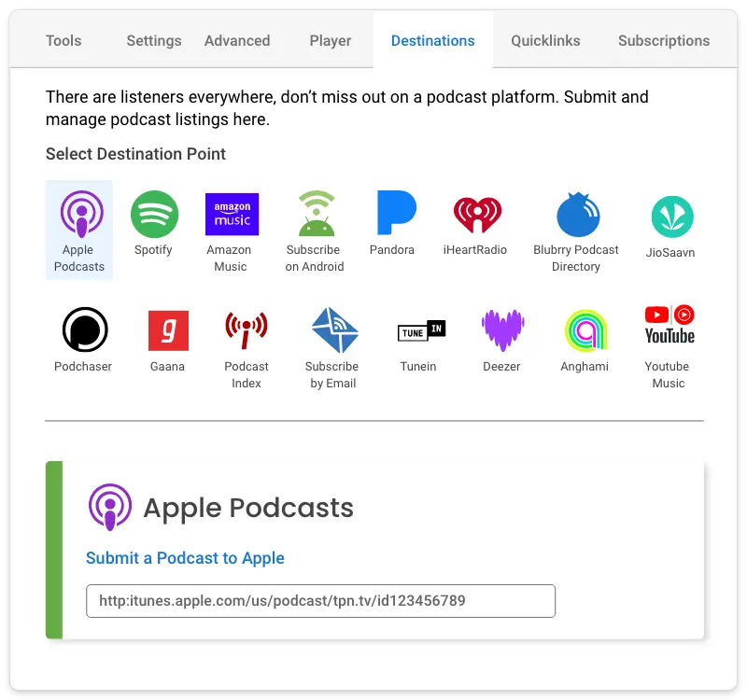The image size is (747, 700).
Task: Pick the Subscribe by Email envelope icon
Action: [335, 330]
